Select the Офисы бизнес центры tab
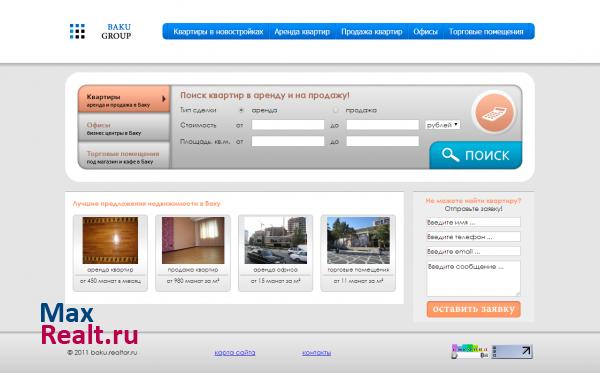The height and width of the screenshot is (373, 600). coord(124,128)
